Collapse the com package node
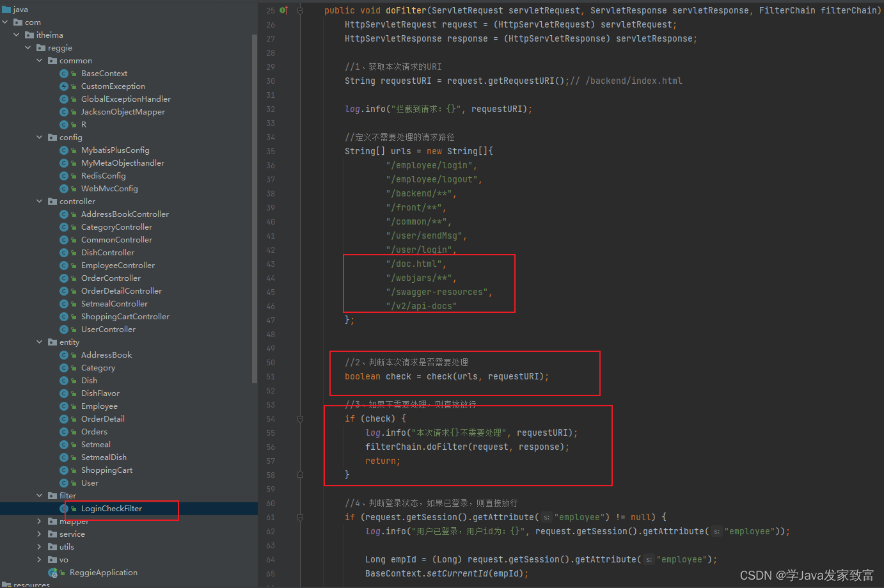 coord(5,22)
